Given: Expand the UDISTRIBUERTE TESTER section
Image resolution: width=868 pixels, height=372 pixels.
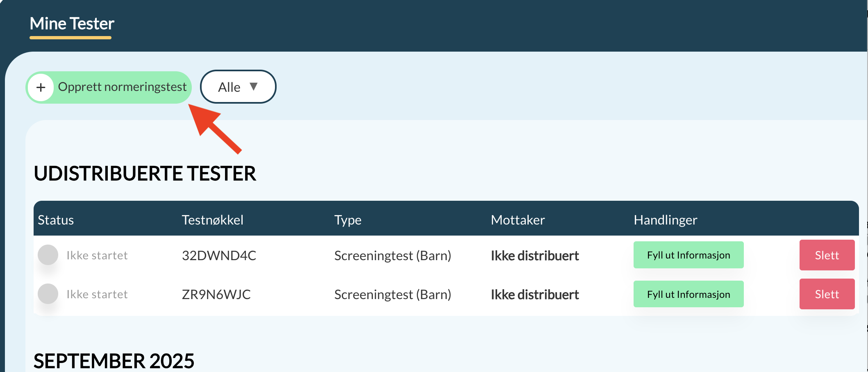Looking at the screenshot, I should pyautogui.click(x=145, y=173).
